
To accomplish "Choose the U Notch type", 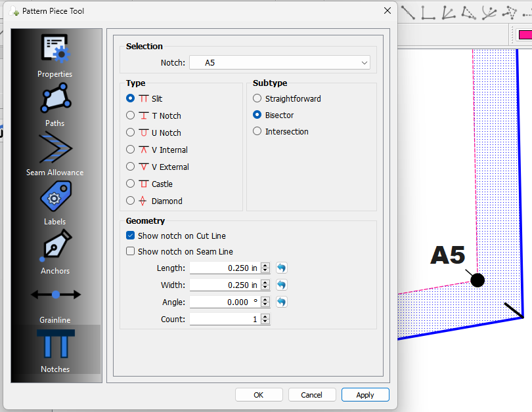I will pyautogui.click(x=130, y=133).
